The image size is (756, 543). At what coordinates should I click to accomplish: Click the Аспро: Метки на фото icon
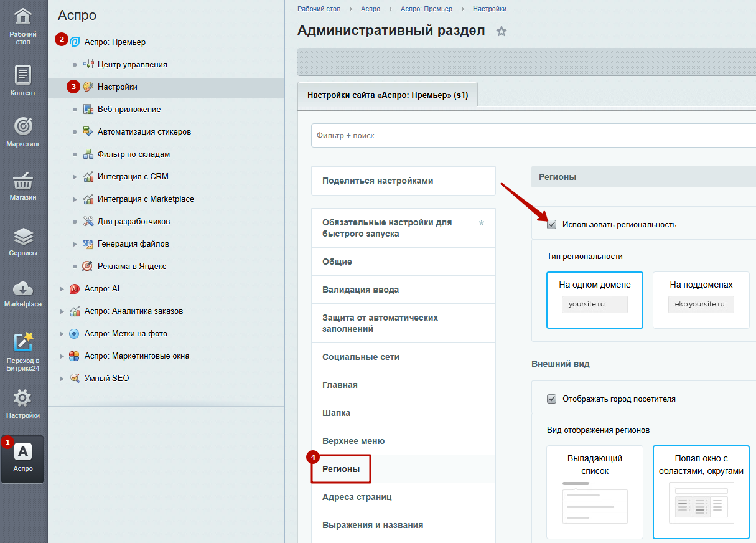coord(75,334)
